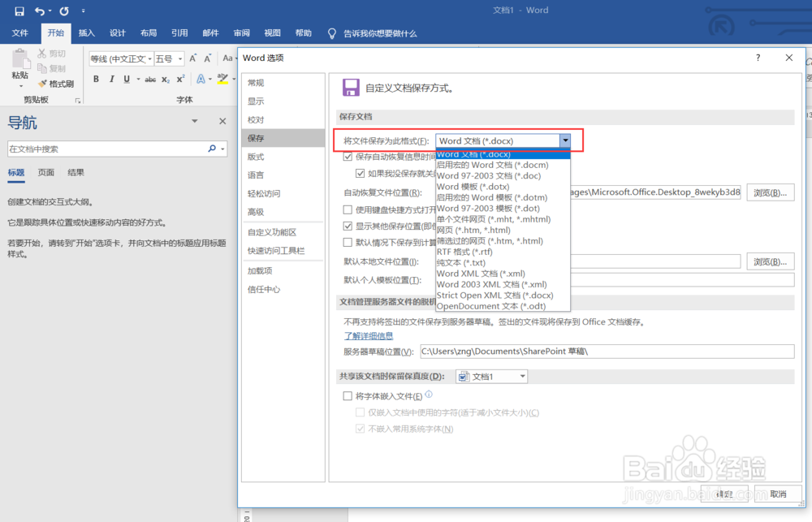
Task: Open the 了解详细信息 link
Action: [x=369, y=335]
